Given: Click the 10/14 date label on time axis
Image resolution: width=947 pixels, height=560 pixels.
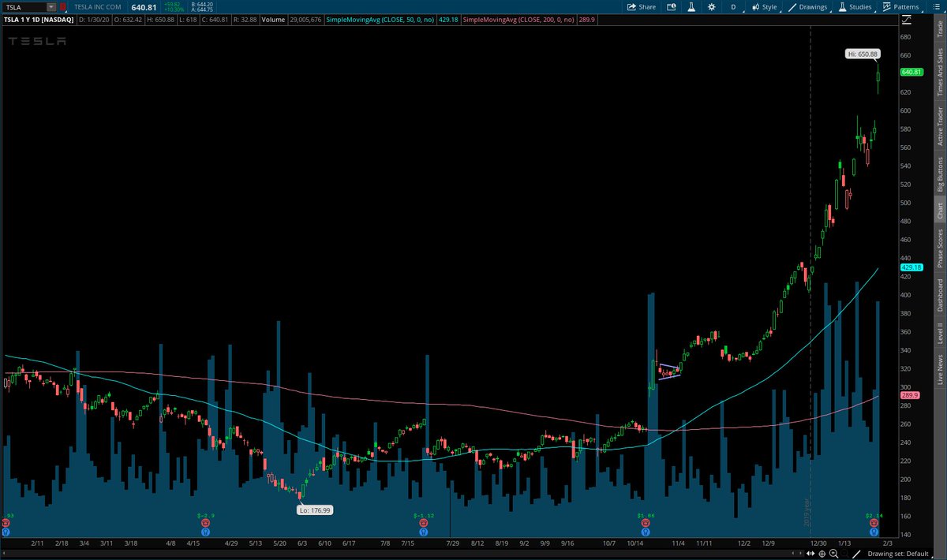Looking at the screenshot, I should (x=635, y=543).
